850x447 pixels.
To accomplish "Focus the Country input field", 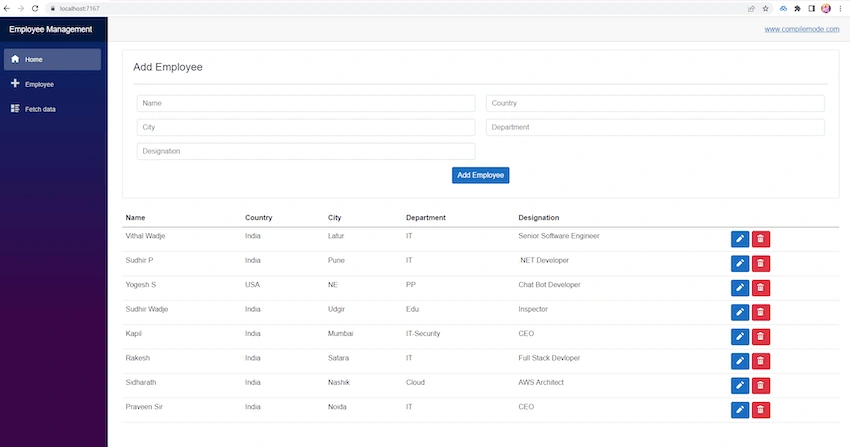I will [655, 103].
